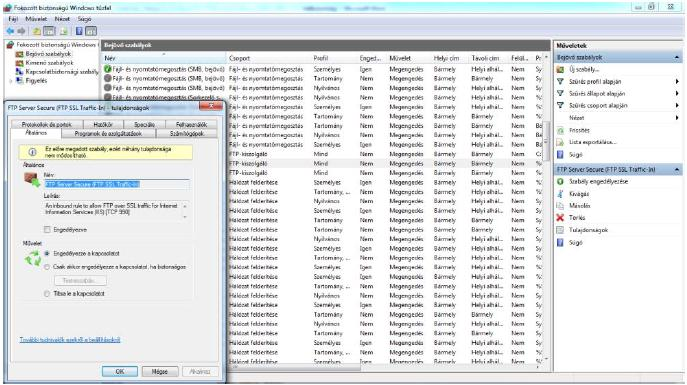
Task: Open the Nézet submenu arrow in actions
Action: coord(677,118)
